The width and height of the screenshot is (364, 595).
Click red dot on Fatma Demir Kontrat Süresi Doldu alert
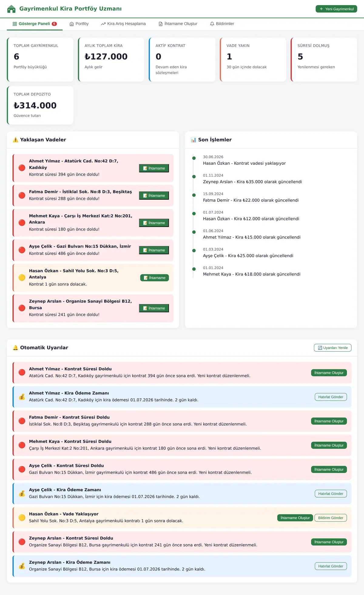coord(22,421)
